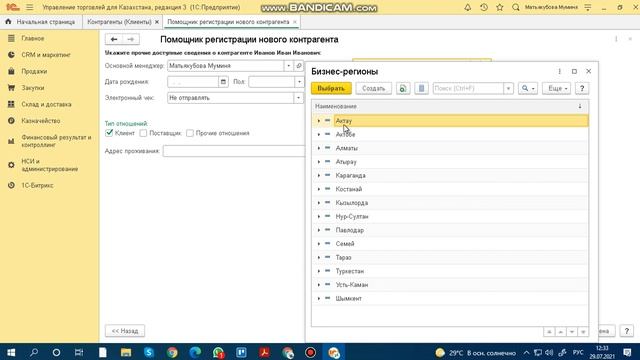The height and width of the screenshot is (360, 640).
Task: Click the Тип отношений link
Action: [x=126, y=124]
